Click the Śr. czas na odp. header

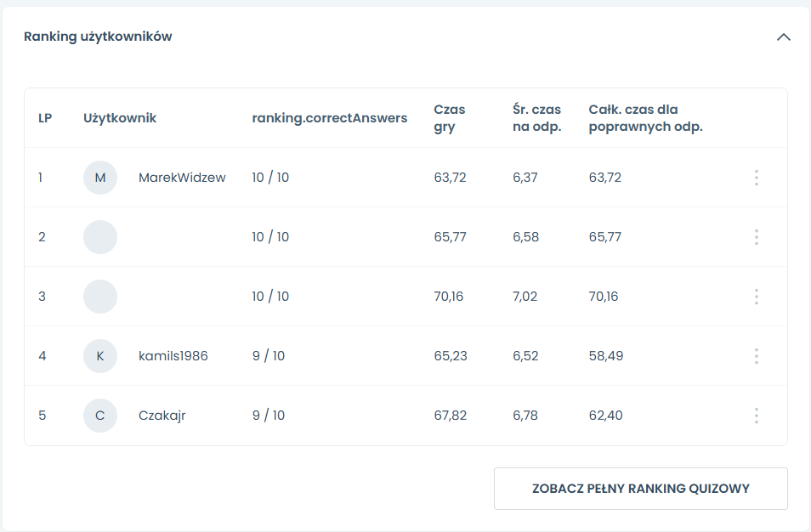pos(537,118)
